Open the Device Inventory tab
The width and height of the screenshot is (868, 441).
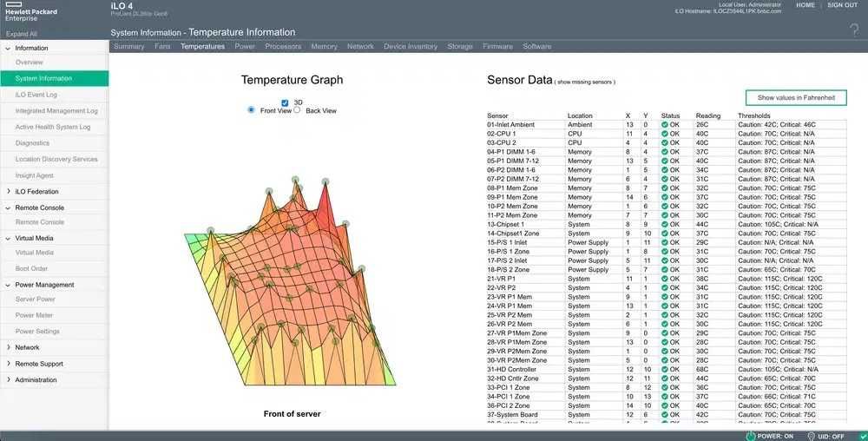point(411,47)
